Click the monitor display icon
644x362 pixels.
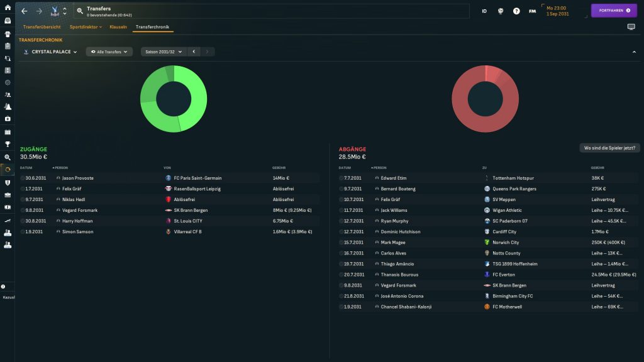pyautogui.click(x=631, y=27)
